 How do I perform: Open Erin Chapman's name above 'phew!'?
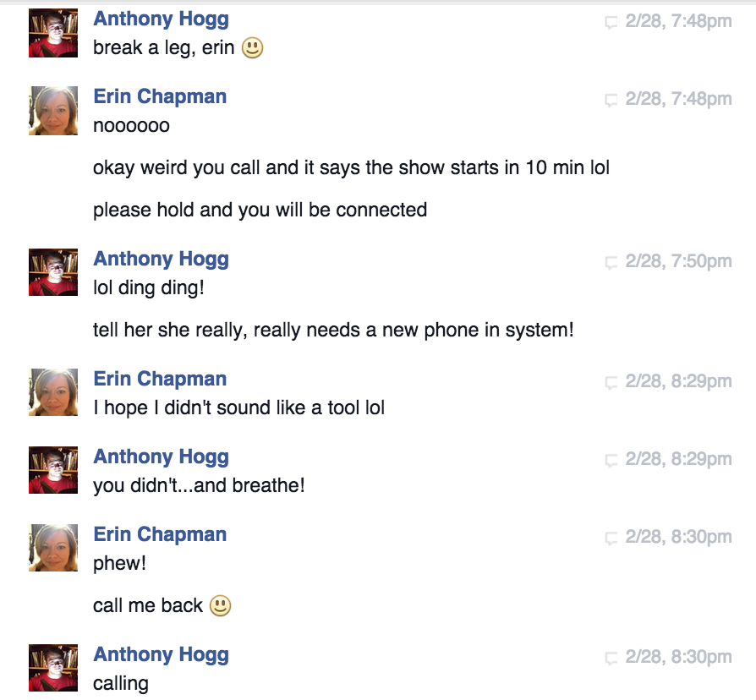[x=160, y=534]
